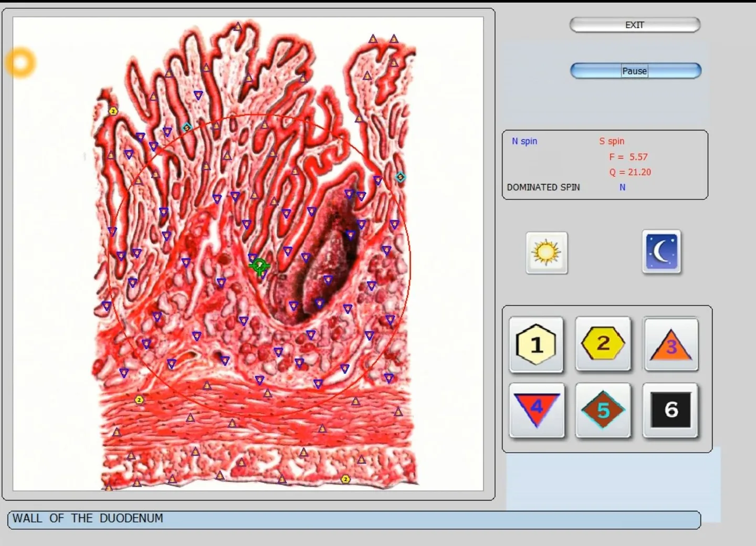756x546 pixels.
Task: Select the black square marker numbered 6
Action: point(670,410)
